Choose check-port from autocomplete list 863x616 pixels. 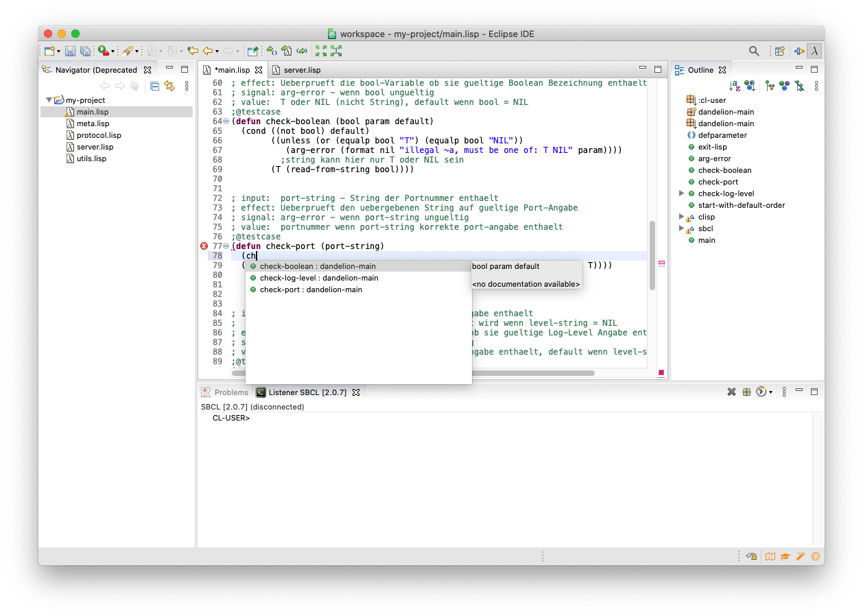tap(311, 289)
